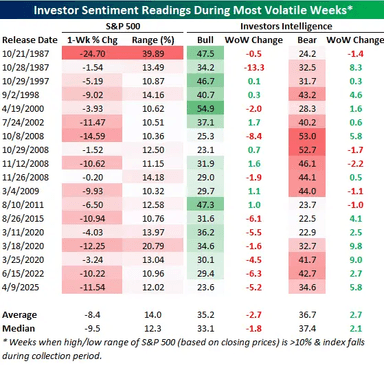Select the 53.0 bear reading cell

point(307,136)
